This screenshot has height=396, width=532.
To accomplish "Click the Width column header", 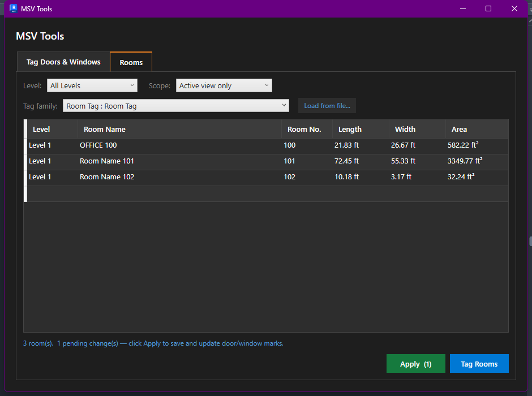I will pos(417,129).
